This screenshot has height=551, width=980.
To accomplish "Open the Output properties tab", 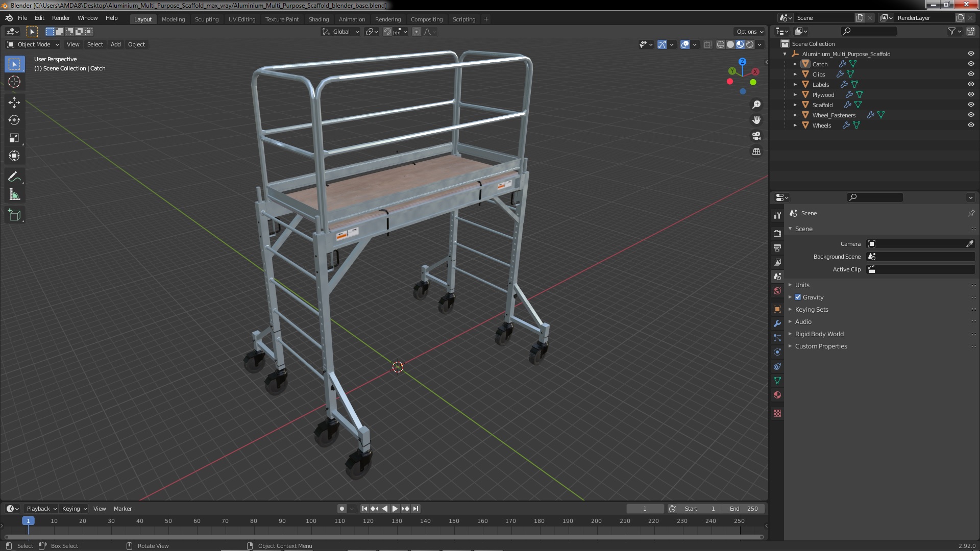I will 777,247.
